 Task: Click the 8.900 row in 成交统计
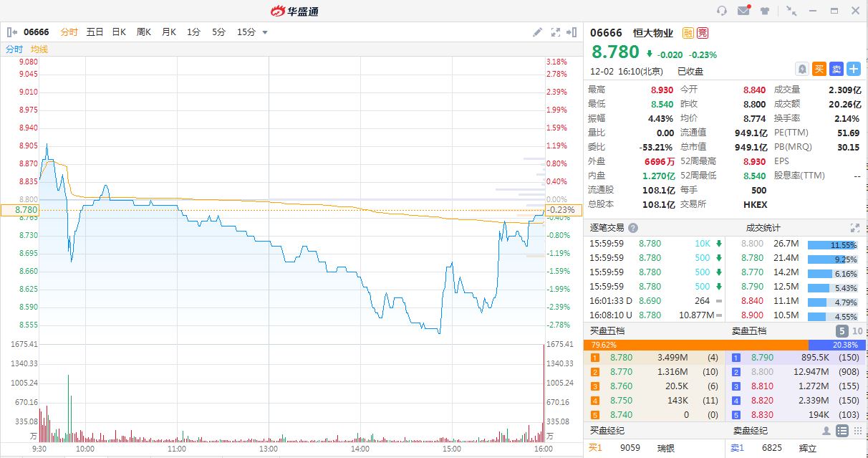[797, 316]
